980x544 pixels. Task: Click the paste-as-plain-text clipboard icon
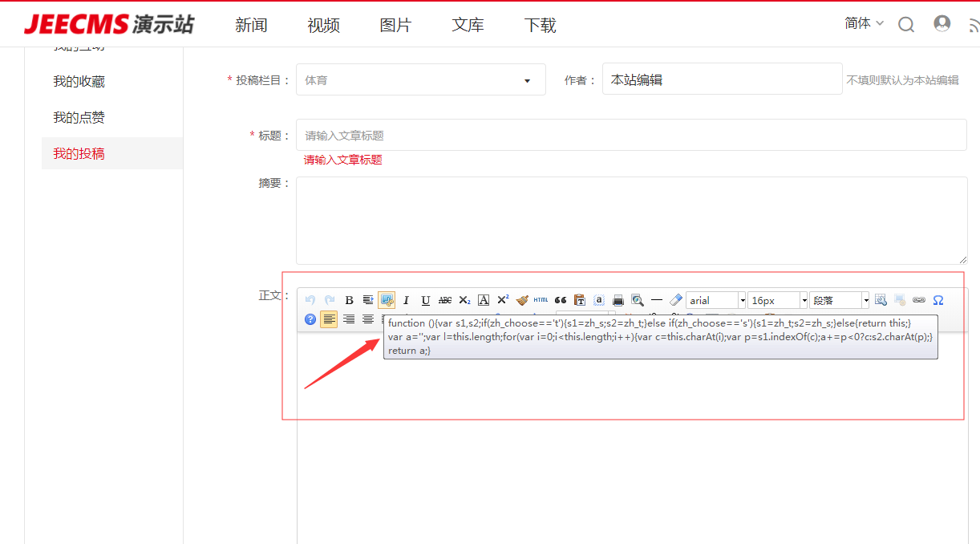[x=580, y=300]
